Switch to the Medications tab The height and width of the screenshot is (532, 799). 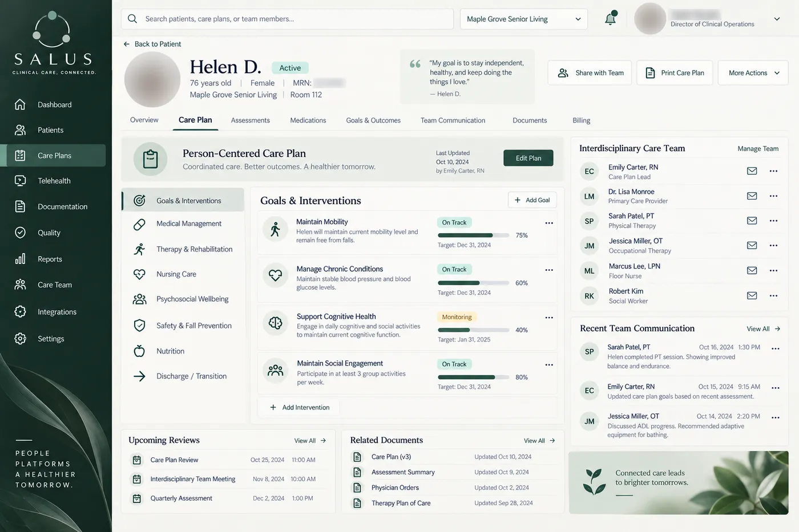point(308,120)
